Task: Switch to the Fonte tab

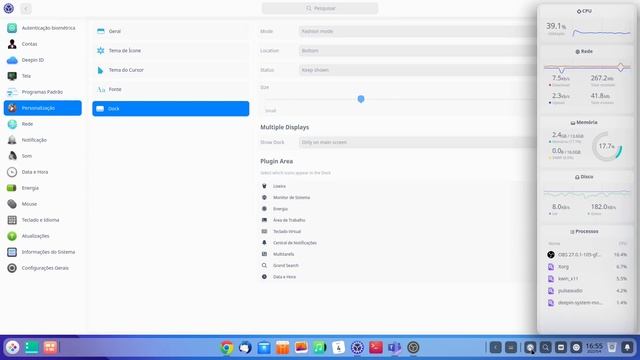Action: [171, 89]
